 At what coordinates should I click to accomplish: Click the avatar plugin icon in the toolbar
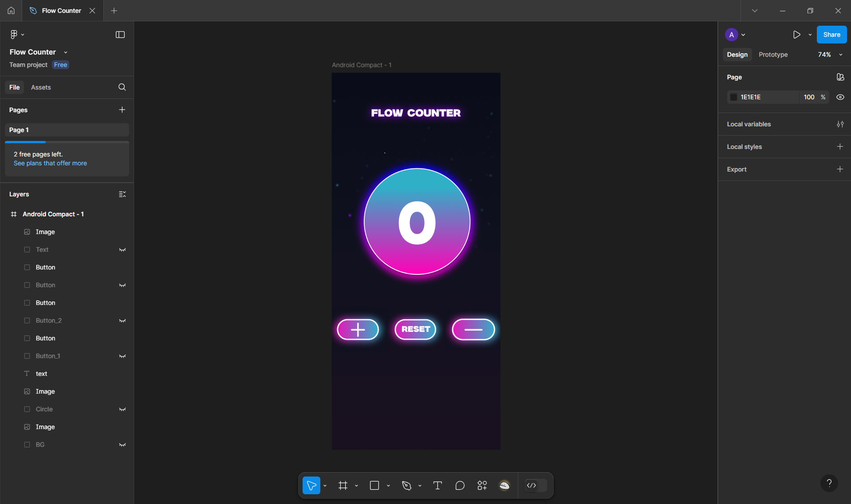tap(504, 485)
